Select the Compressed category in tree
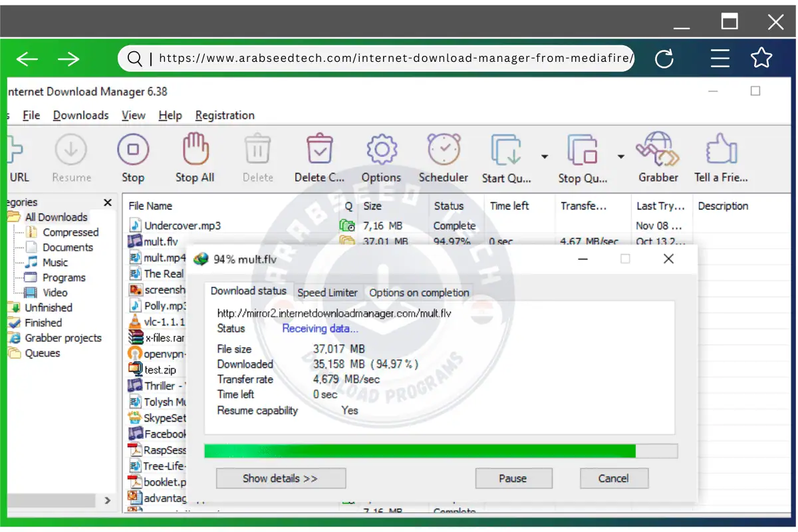Image resolution: width=798 pixels, height=532 pixels. pyautogui.click(x=70, y=232)
